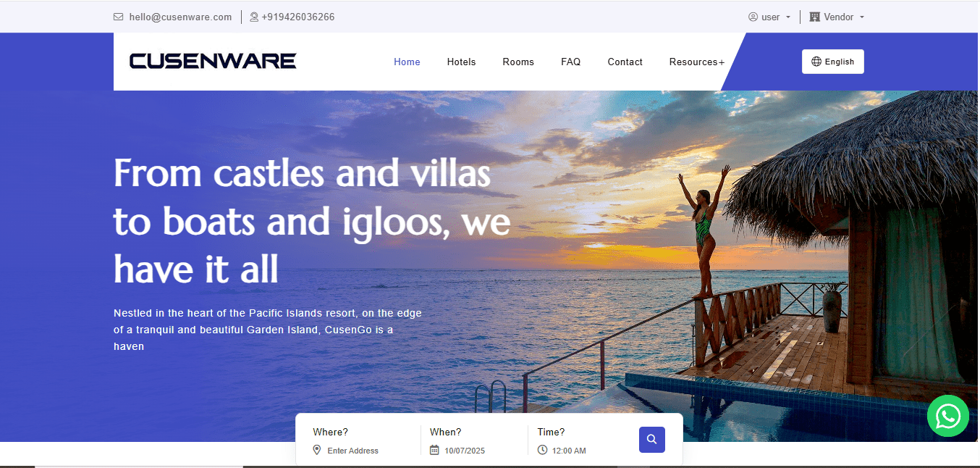Click the CUSENWARE logo

[x=213, y=62]
